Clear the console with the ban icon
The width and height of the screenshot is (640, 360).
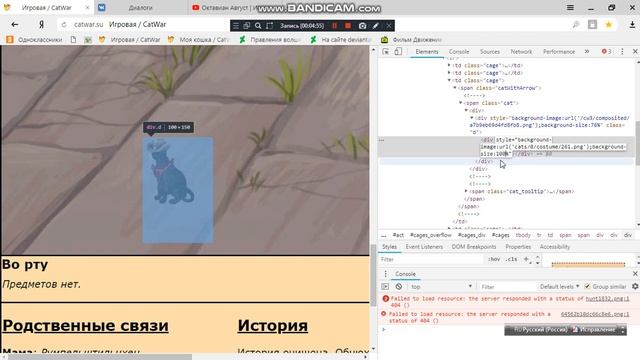coord(399,287)
